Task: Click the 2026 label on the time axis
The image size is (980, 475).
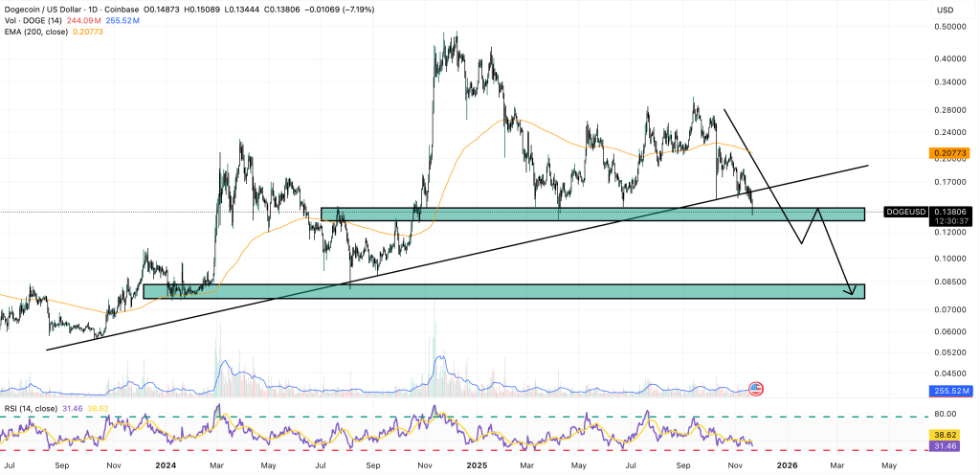Action: coord(786,464)
